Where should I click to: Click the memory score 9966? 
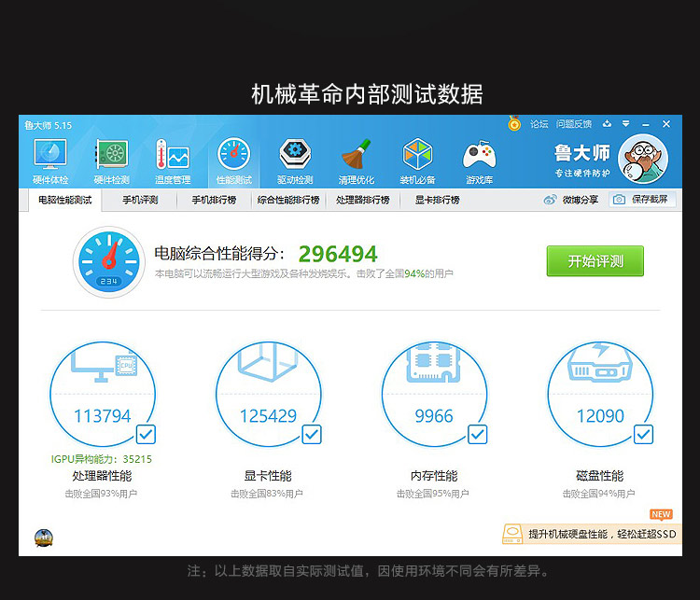point(434,416)
